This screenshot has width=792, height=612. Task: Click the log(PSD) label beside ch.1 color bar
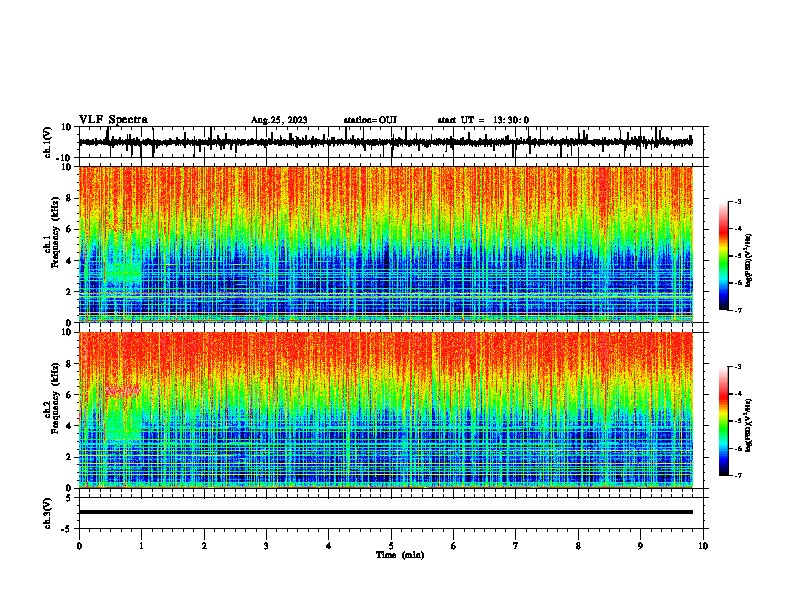tap(748, 261)
